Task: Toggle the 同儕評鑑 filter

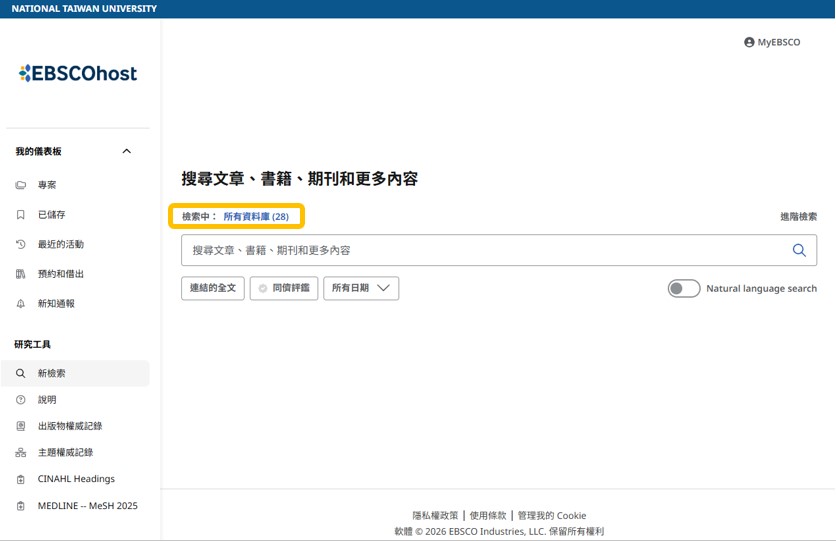Action: pos(284,288)
